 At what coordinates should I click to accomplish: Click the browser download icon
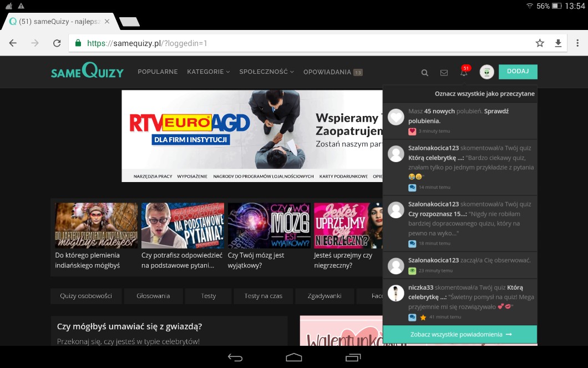point(558,43)
